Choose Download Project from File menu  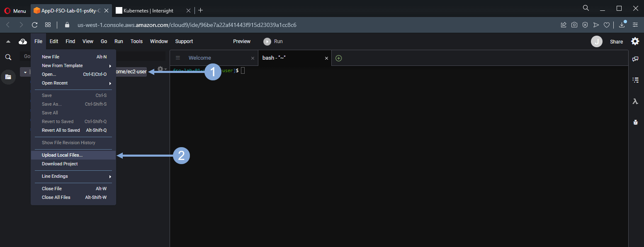[60, 164]
